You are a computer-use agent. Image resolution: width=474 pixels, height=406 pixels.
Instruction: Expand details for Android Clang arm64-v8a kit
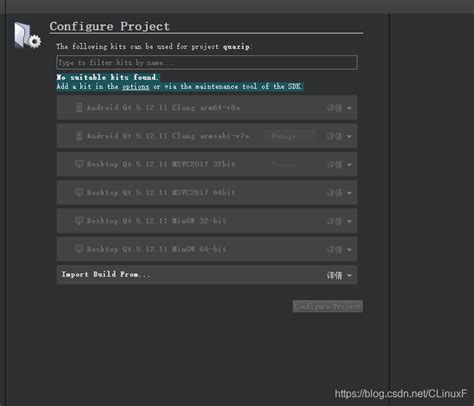pyautogui.click(x=339, y=108)
